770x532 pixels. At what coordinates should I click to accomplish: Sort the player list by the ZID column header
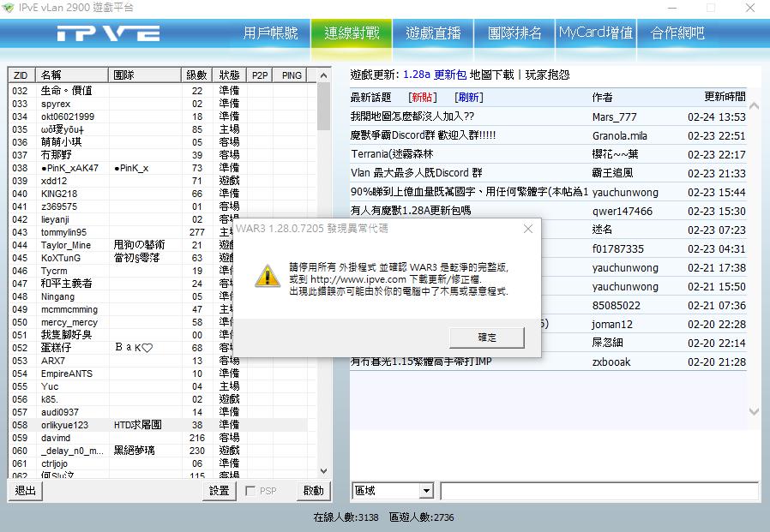tap(21, 75)
